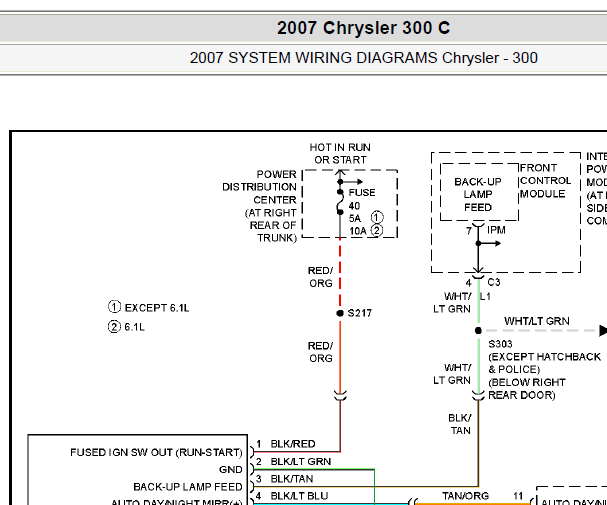Click the '2007 Chrysler 300 C' title
The height and width of the screenshot is (505, 607).
(363, 28)
